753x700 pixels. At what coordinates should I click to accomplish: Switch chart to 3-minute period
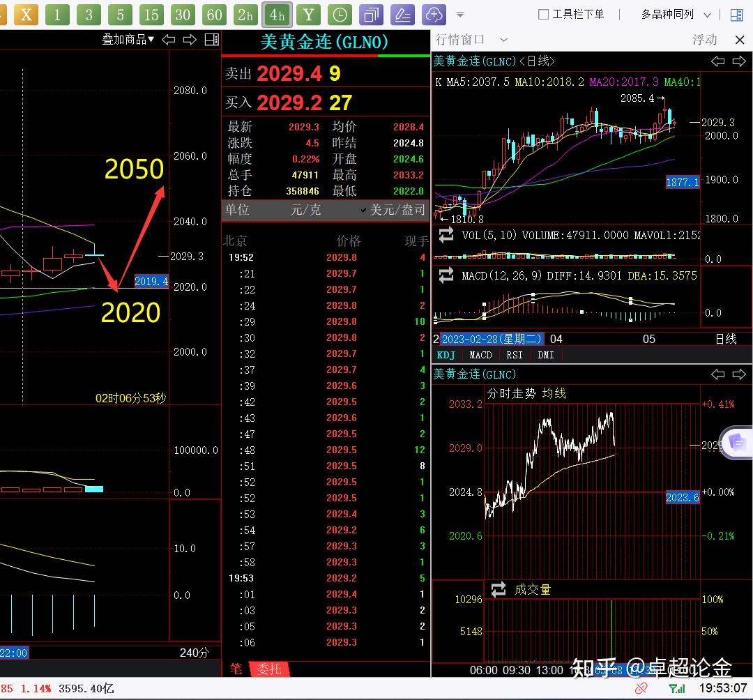[x=89, y=15]
